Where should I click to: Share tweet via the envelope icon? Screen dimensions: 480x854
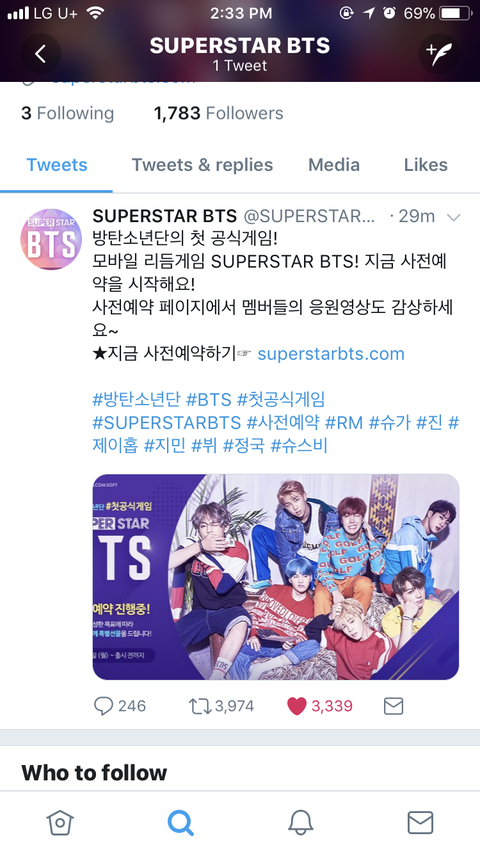click(393, 706)
